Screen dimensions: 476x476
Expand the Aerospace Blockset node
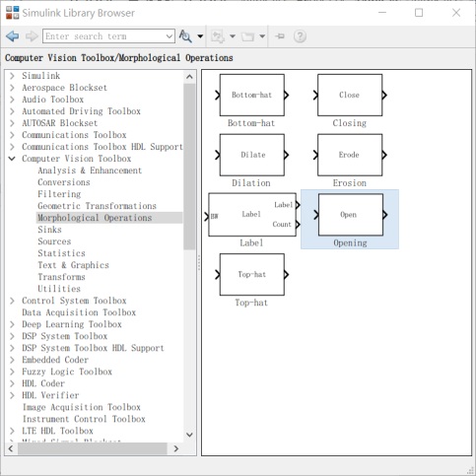(12, 88)
